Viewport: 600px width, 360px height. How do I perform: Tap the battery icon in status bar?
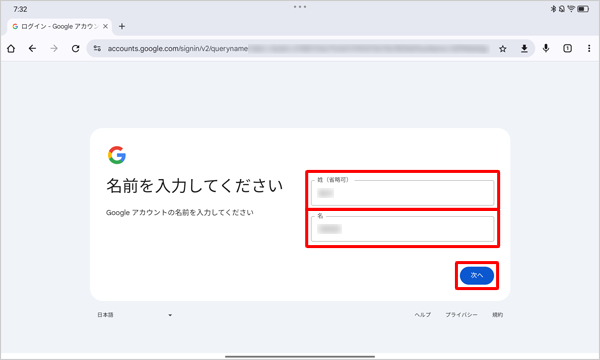tap(583, 9)
